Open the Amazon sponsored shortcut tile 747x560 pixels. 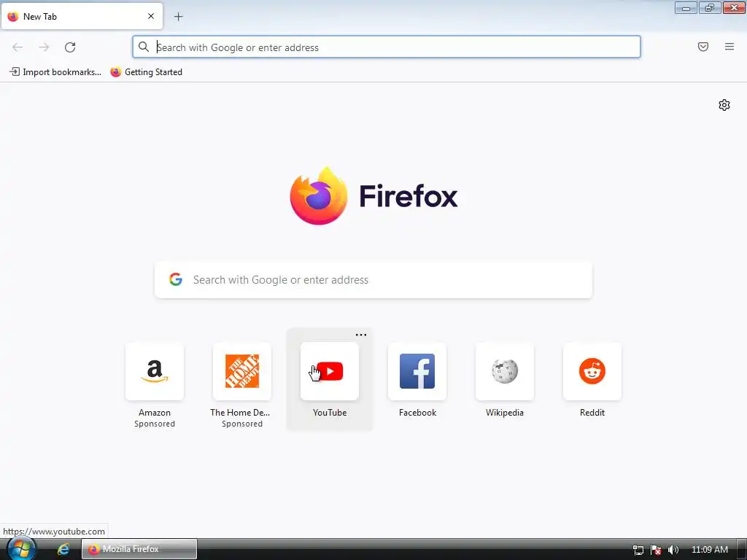click(155, 371)
